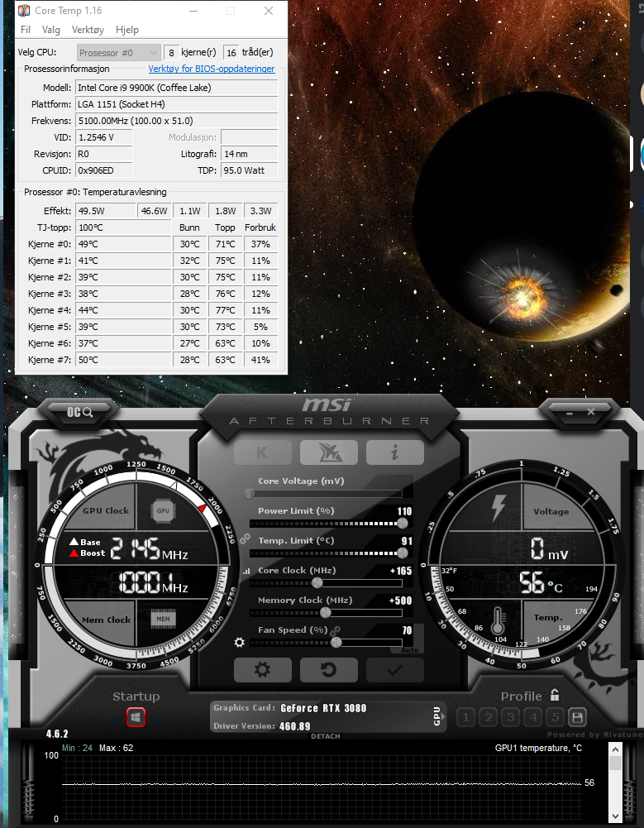Click the Afterburner close X button
Viewport: 644px width, 828px height.
(x=591, y=411)
